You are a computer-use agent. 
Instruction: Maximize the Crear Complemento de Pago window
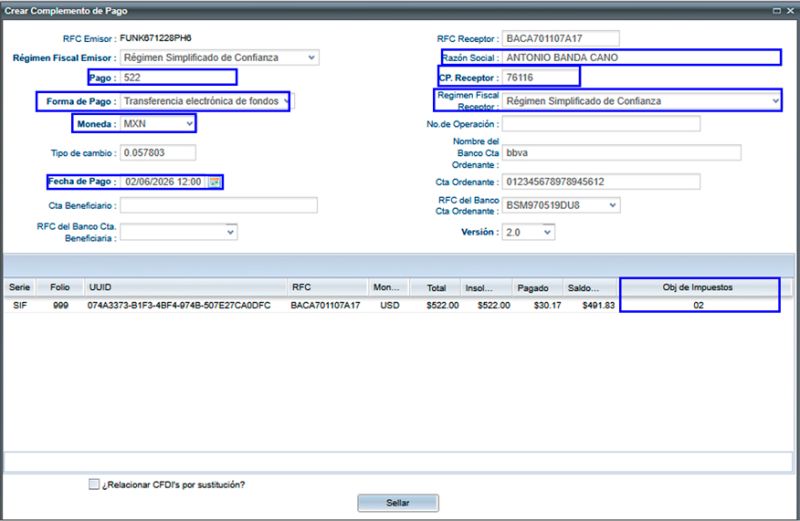[x=777, y=11]
